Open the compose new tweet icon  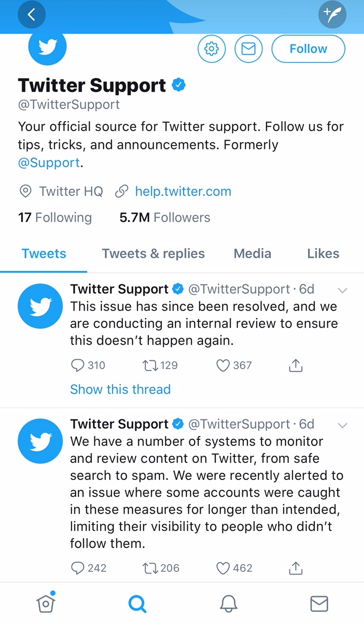332,15
